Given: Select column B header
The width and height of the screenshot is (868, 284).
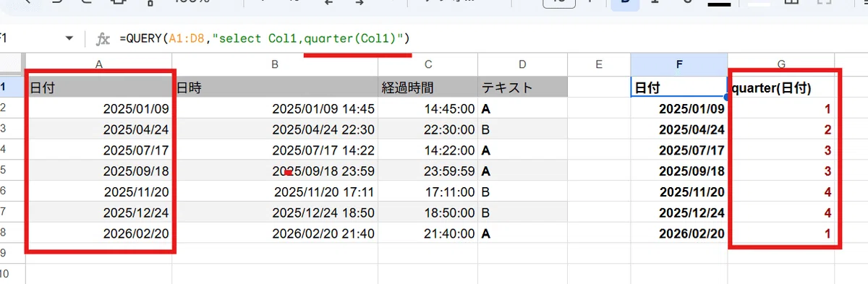Looking at the screenshot, I should point(275,64).
